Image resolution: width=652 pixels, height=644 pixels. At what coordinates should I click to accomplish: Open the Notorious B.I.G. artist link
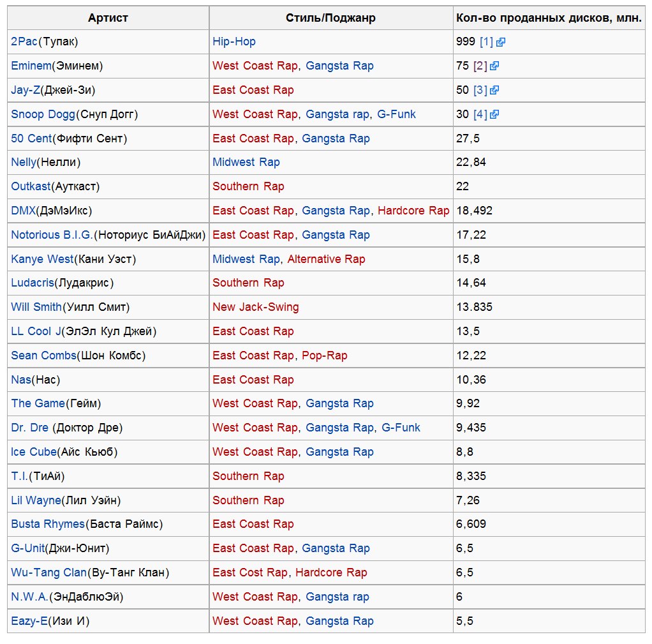(x=52, y=235)
